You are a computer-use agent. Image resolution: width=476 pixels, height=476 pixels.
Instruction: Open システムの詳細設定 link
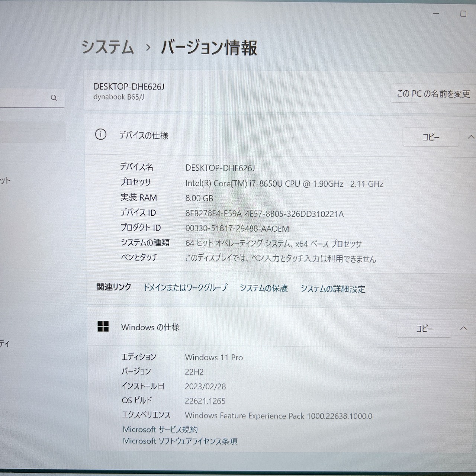[333, 289]
